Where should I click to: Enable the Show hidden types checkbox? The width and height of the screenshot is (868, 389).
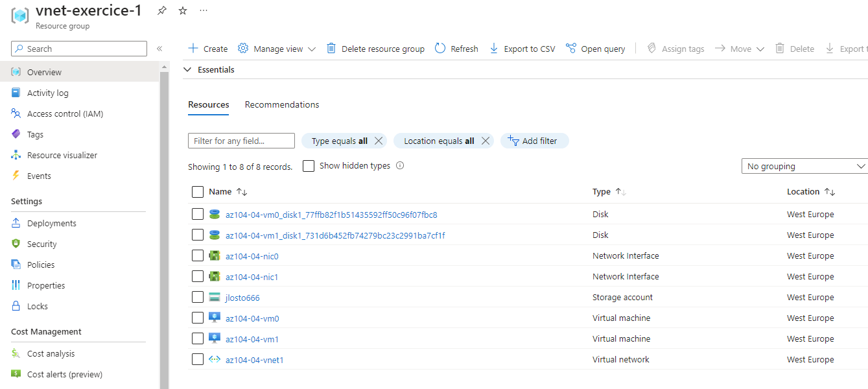[x=309, y=166]
